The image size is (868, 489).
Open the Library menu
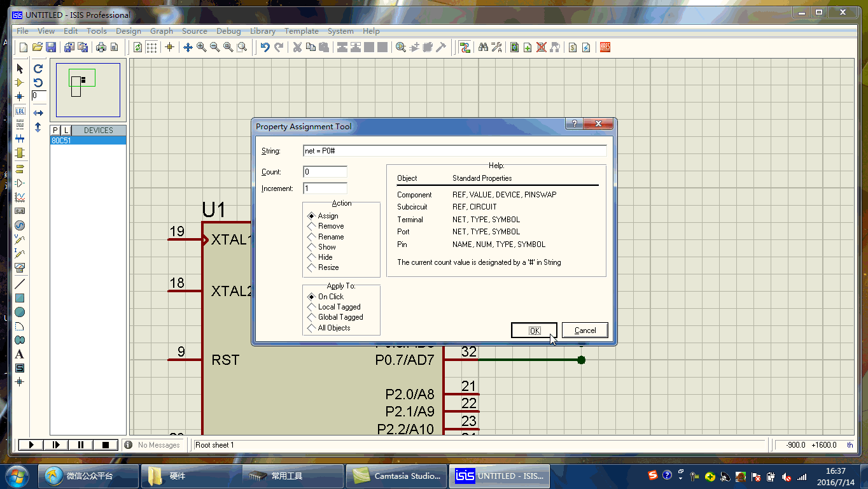[263, 31]
